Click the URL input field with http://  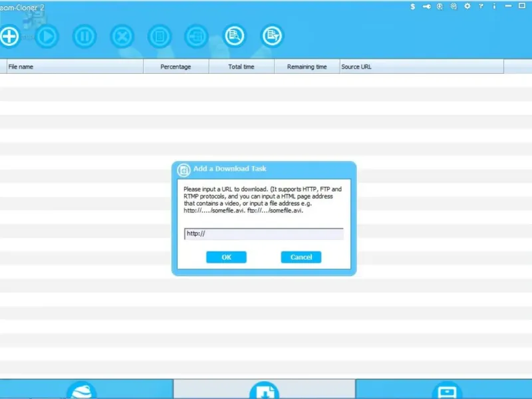point(263,234)
